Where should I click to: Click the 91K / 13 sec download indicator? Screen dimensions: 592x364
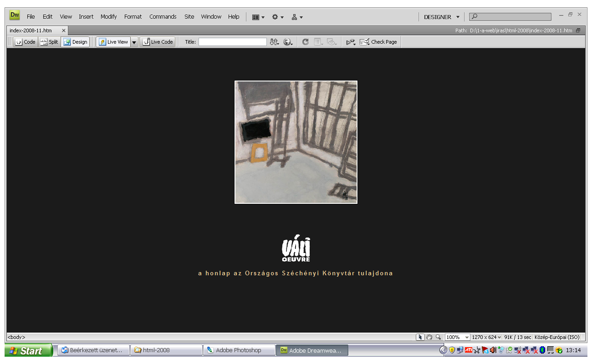click(x=517, y=337)
